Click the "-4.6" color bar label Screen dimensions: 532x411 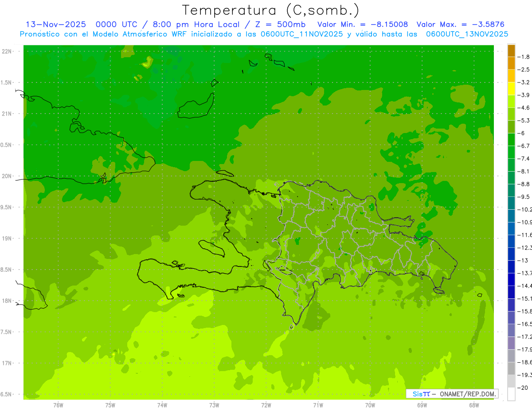(x=524, y=108)
